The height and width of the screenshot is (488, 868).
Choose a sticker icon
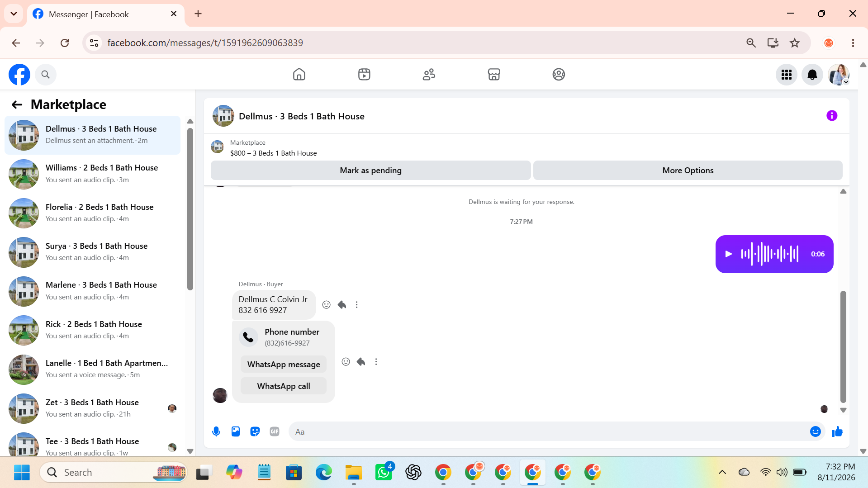click(255, 431)
